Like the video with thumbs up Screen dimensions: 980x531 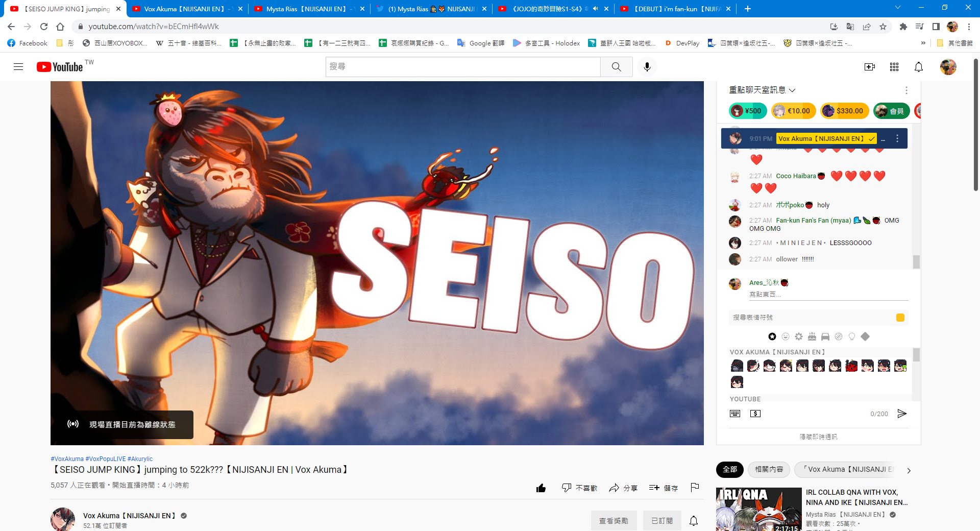tap(541, 488)
